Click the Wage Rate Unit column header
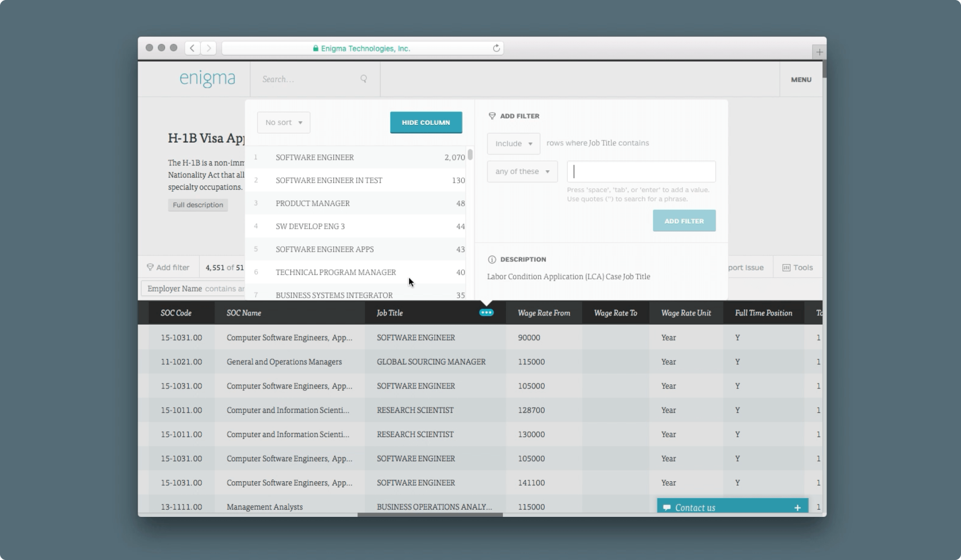 tap(686, 312)
